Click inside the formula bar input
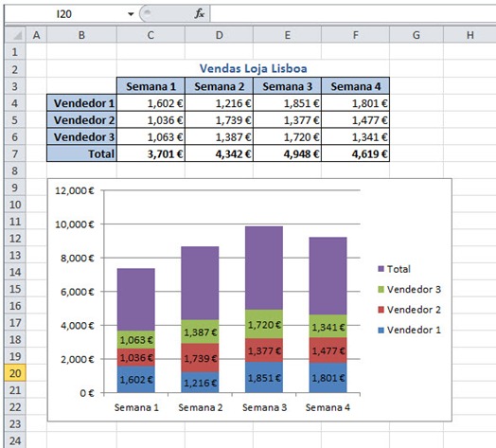The height and width of the screenshot is (448, 496). pos(352,14)
